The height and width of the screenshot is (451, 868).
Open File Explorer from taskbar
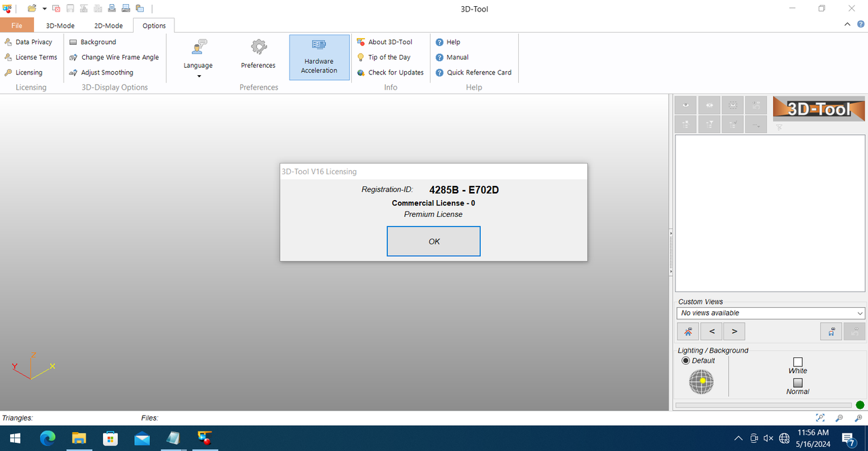point(79,438)
